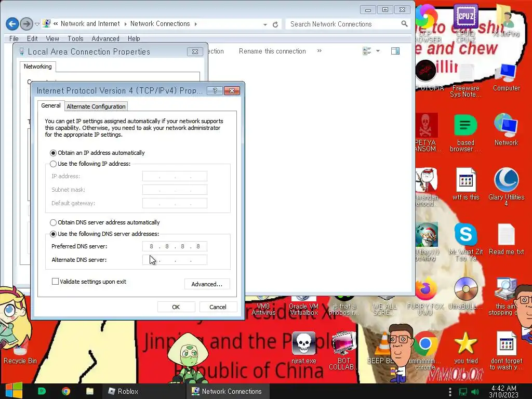Image resolution: width=532 pixels, height=399 pixels.
Task: Click the search magnifier icon
Action: click(x=404, y=24)
